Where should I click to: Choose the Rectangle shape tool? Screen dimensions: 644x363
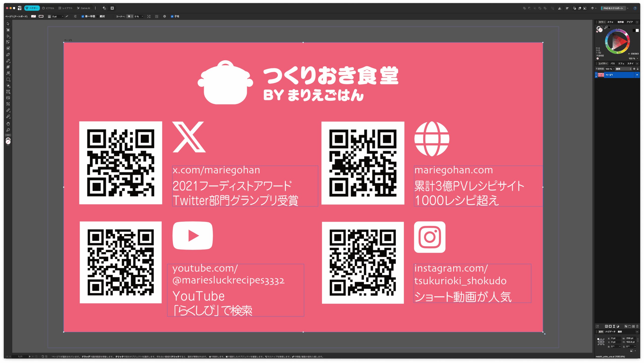(8, 79)
